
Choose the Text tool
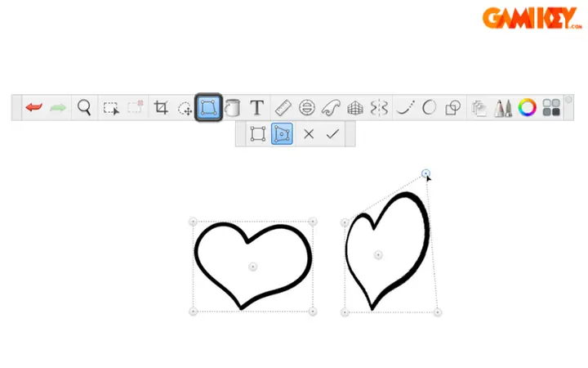(x=257, y=108)
